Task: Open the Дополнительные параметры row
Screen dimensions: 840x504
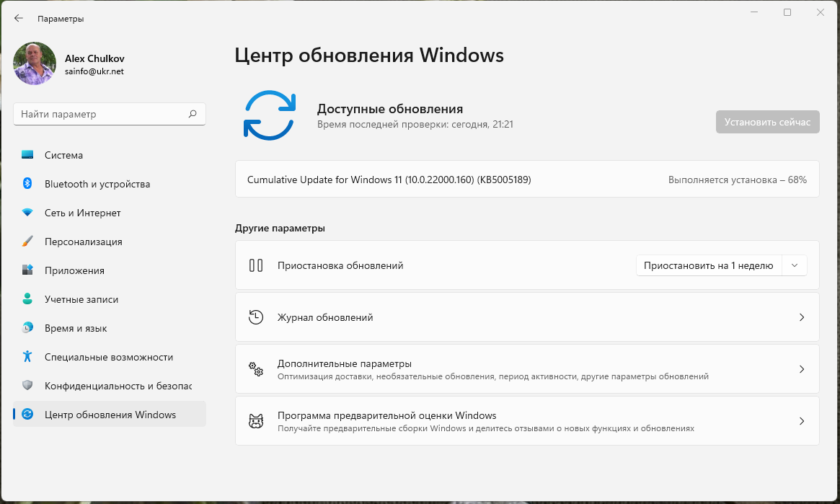Action: coord(527,369)
